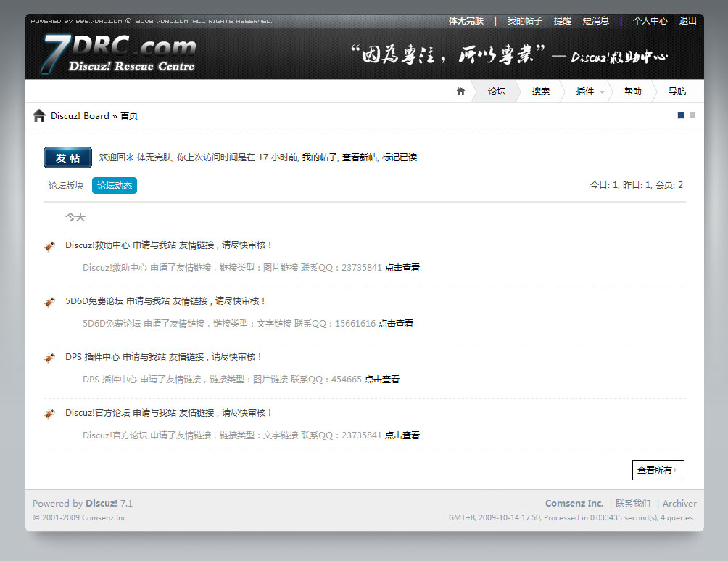Open the 5D6D免费论坛 申请与我站 post title
The image size is (728, 561).
pos(165,300)
